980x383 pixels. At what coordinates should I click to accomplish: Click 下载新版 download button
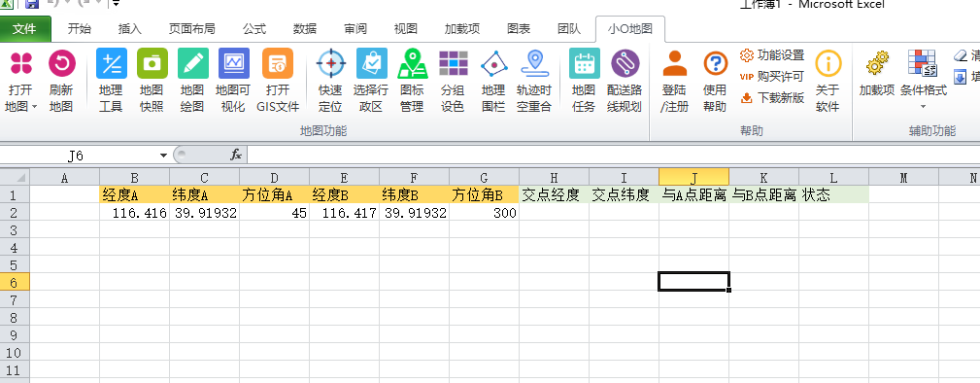coord(772,97)
